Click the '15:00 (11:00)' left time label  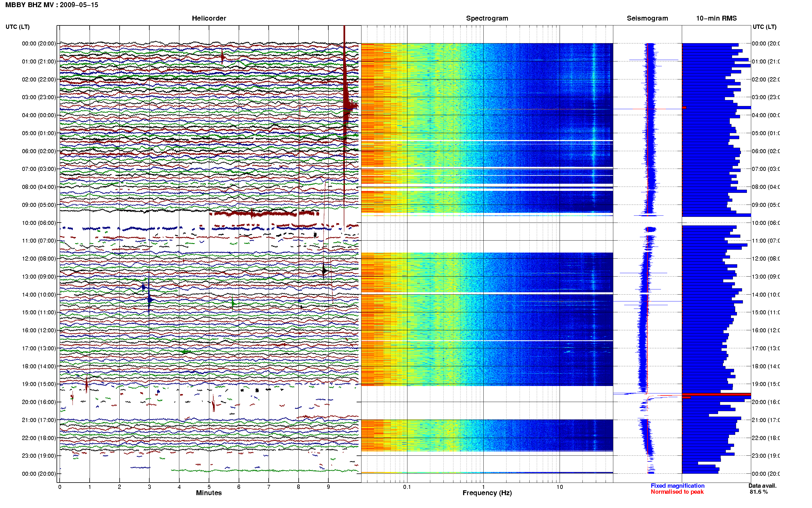(x=39, y=312)
